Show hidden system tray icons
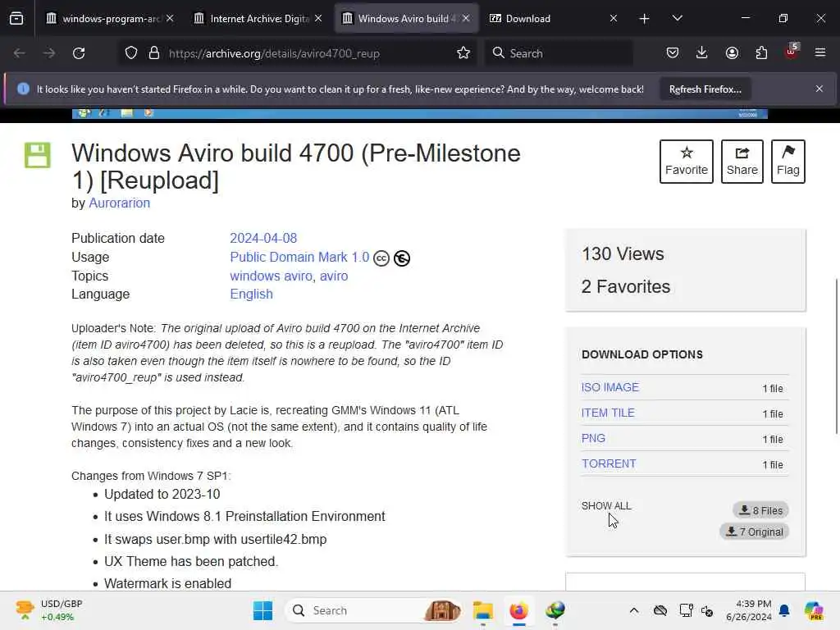 634,610
